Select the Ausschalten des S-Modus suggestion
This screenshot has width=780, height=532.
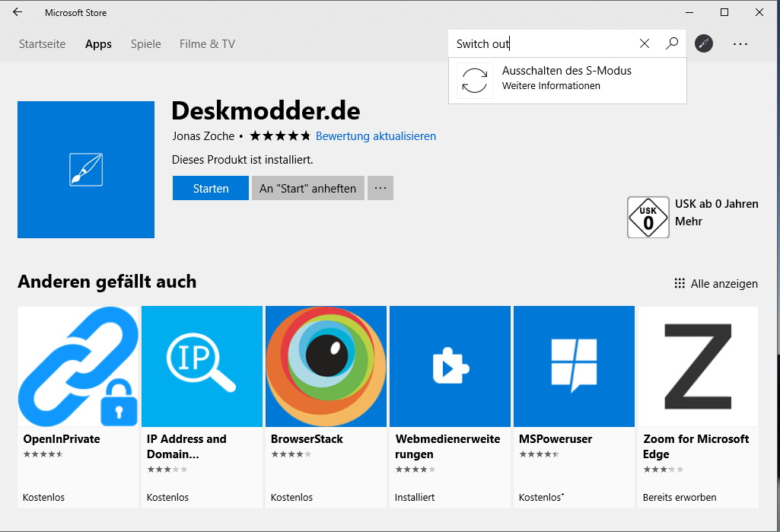tap(568, 81)
